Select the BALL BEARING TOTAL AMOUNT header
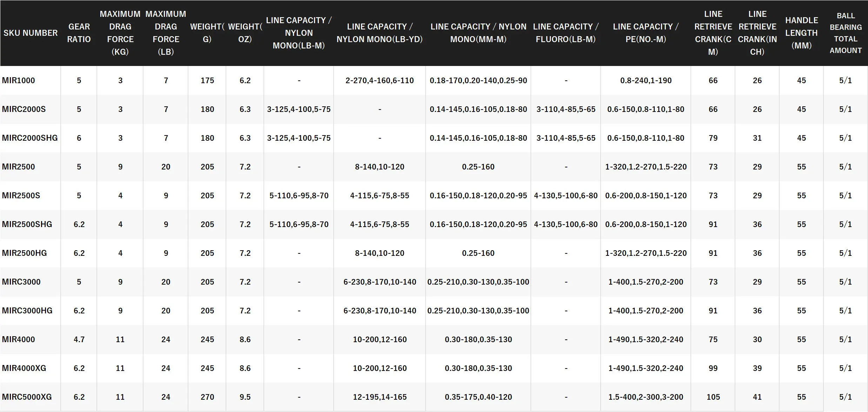868x412 pixels. (x=846, y=33)
